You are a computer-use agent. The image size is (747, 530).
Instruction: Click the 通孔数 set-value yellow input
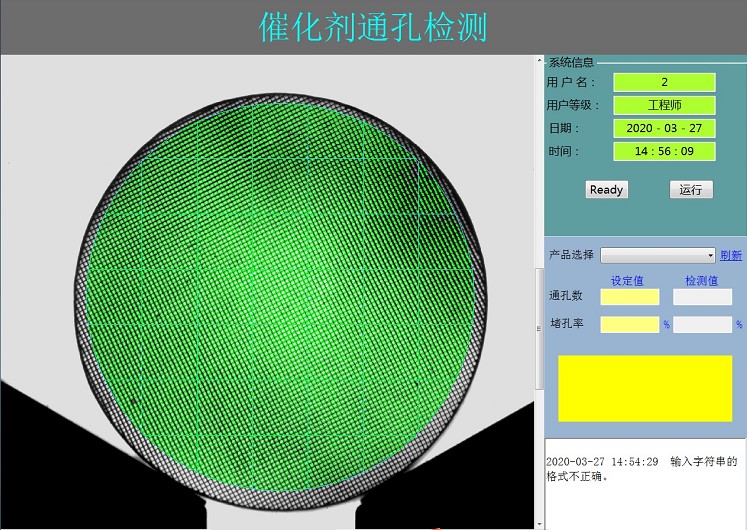click(630, 297)
